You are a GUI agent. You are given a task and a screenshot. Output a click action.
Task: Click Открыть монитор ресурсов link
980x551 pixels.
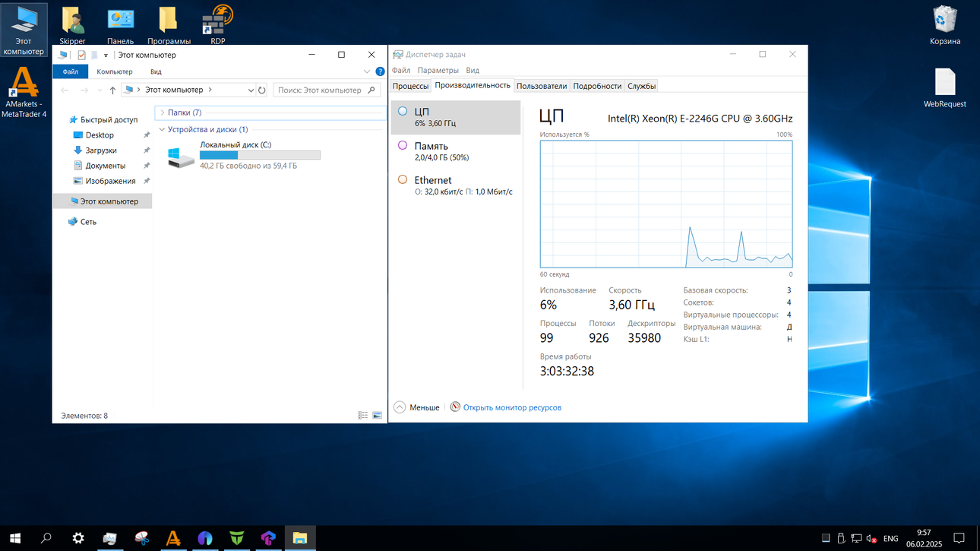pos(512,407)
